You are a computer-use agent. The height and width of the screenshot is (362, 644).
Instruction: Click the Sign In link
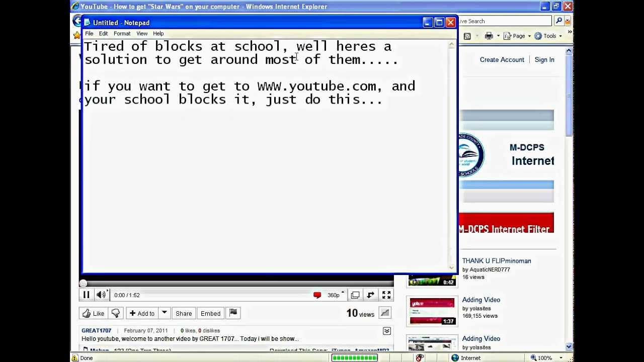[544, 60]
